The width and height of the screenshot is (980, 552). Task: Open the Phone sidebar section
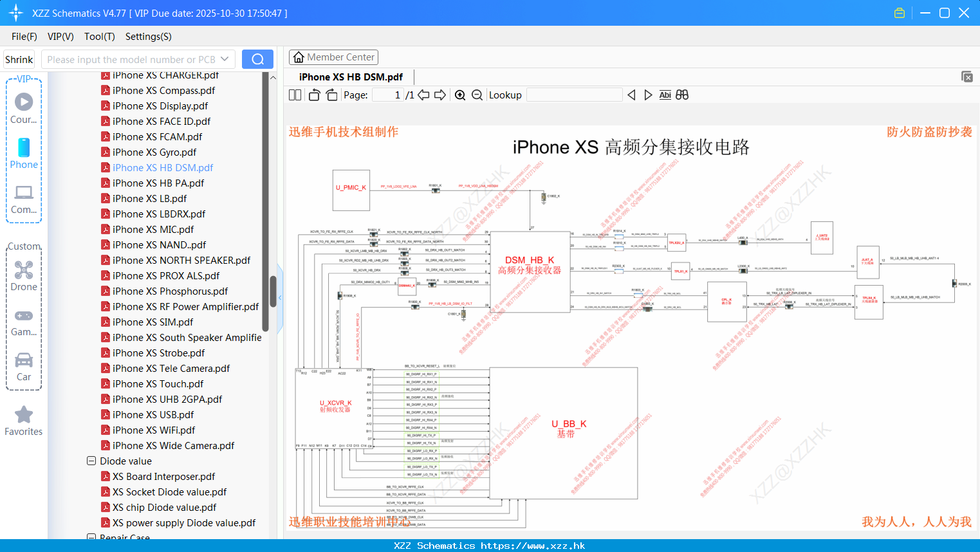point(24,154)
